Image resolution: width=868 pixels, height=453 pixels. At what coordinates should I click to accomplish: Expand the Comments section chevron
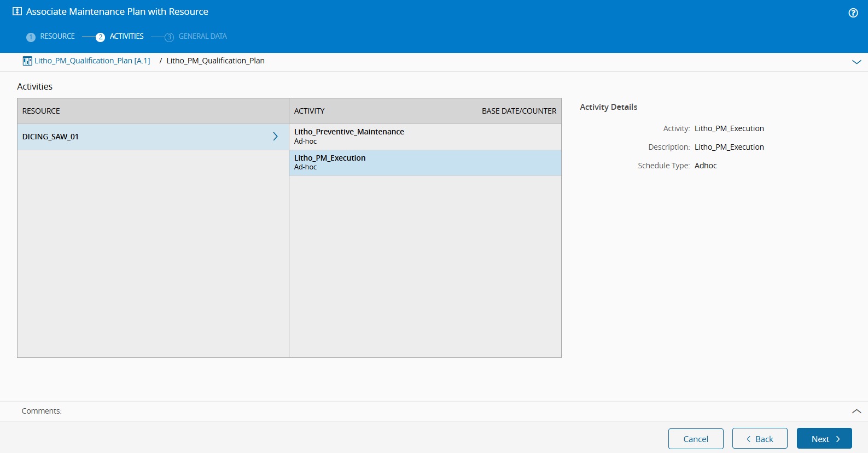click(x=856, y=411)
